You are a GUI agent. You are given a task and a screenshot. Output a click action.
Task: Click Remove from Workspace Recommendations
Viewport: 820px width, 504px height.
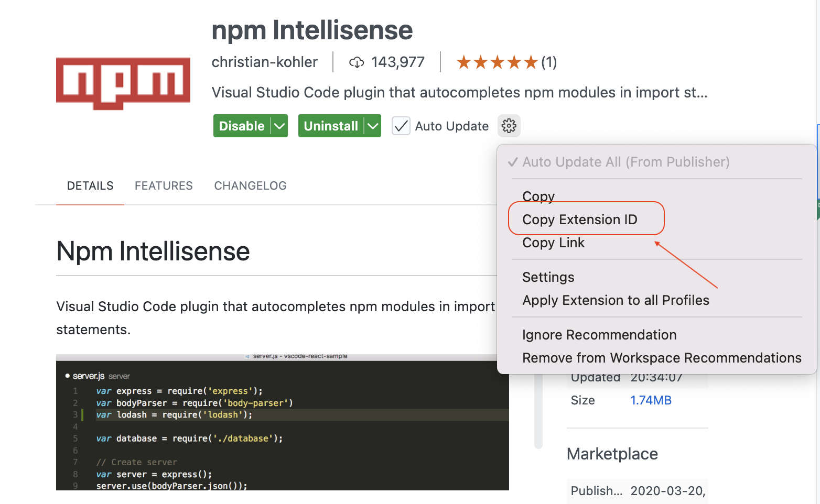(662, 358)
